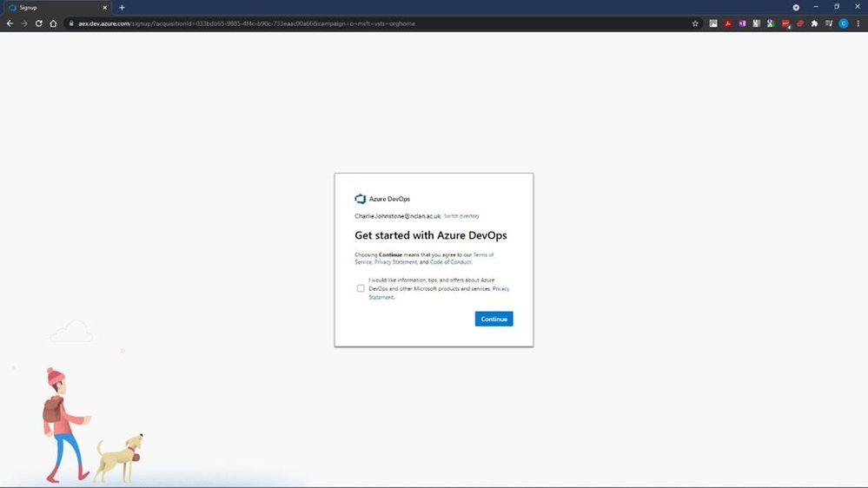Click the red round extension icon

[x=800, y=23]
